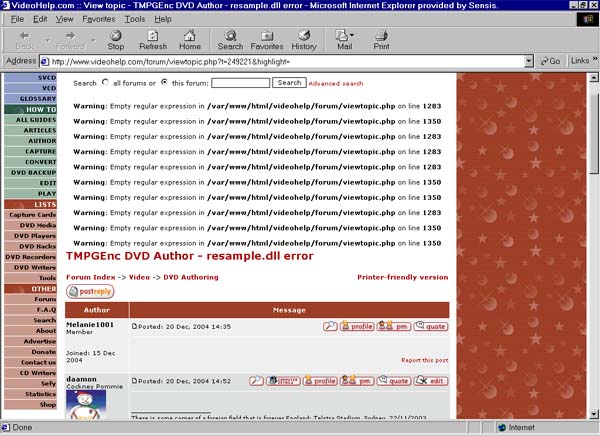Open the Mail button dropdown arrow
Viewport: 600px width, 436px height.
(352, 35)
